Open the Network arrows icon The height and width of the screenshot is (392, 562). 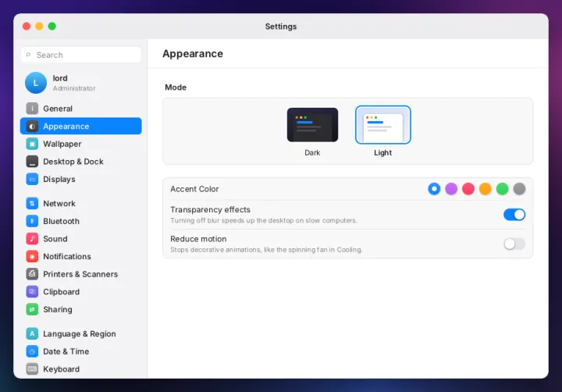[32, 203]
